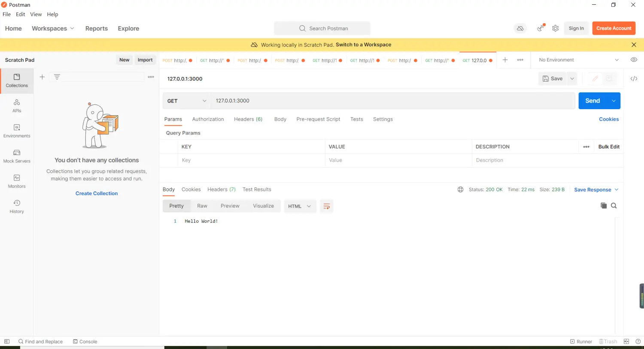Click the environment quick look eye icon
Viewport: 644px width, 349px height.
tap(634, 60)
